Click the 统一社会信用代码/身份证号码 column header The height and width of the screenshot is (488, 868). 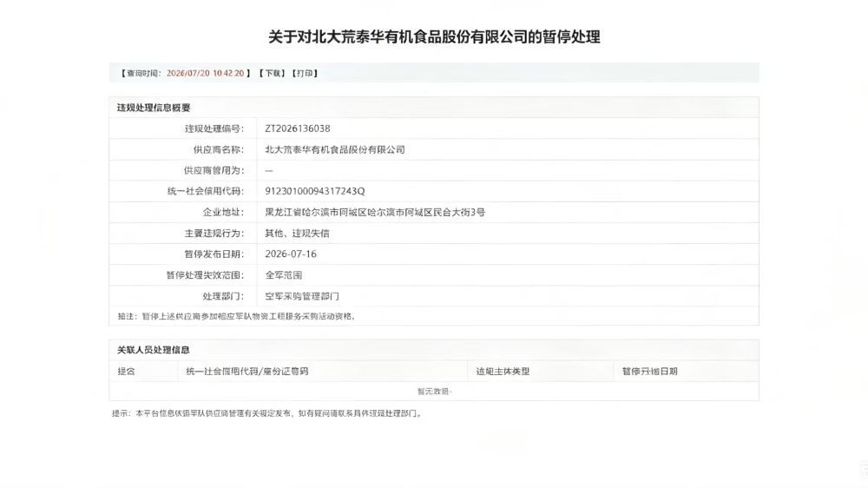(247, 371)
